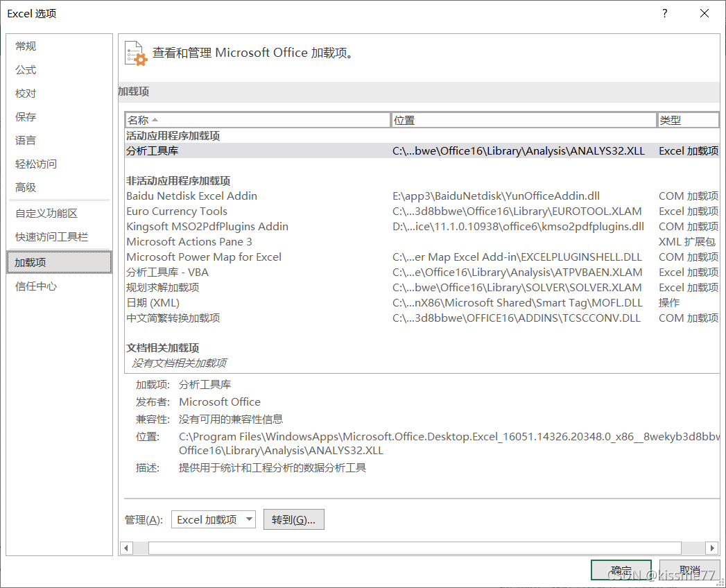Image resolution: width=726 pixels, height=588 pixels.
Task: Open the 轻松访问 settings category
Action: coord(59,164)
